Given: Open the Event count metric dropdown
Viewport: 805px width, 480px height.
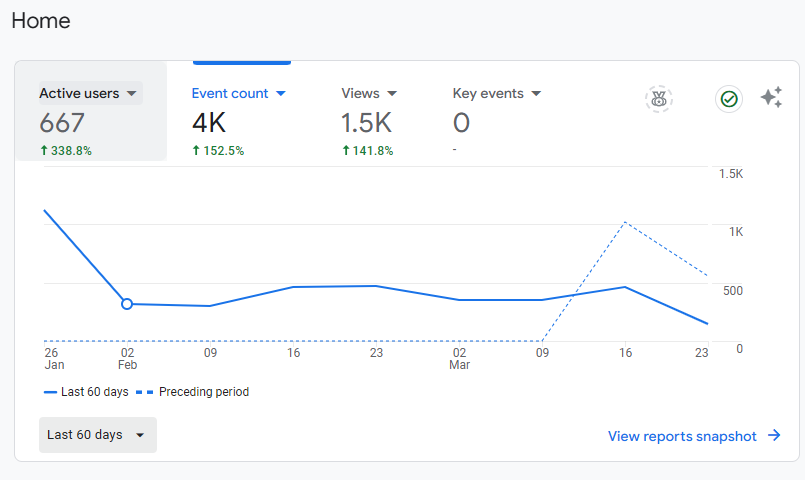Looking at the screenshot, I should point(238,93).
